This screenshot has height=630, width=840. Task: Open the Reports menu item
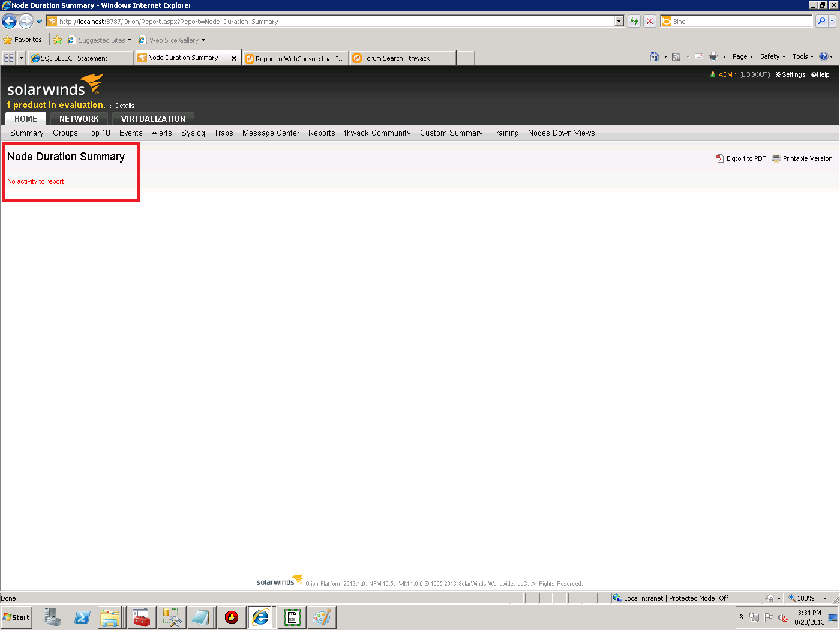point(322,133)
